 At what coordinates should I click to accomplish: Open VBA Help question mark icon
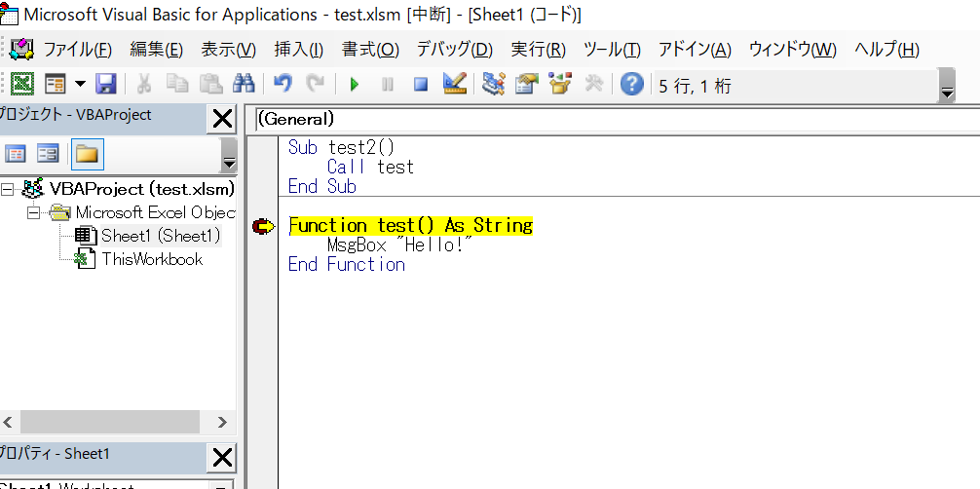632,83
